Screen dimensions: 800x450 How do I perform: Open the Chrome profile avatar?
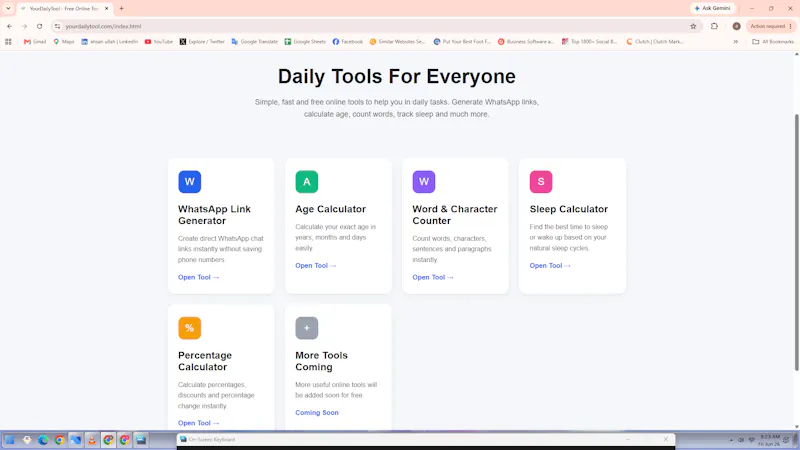point(736,26)
